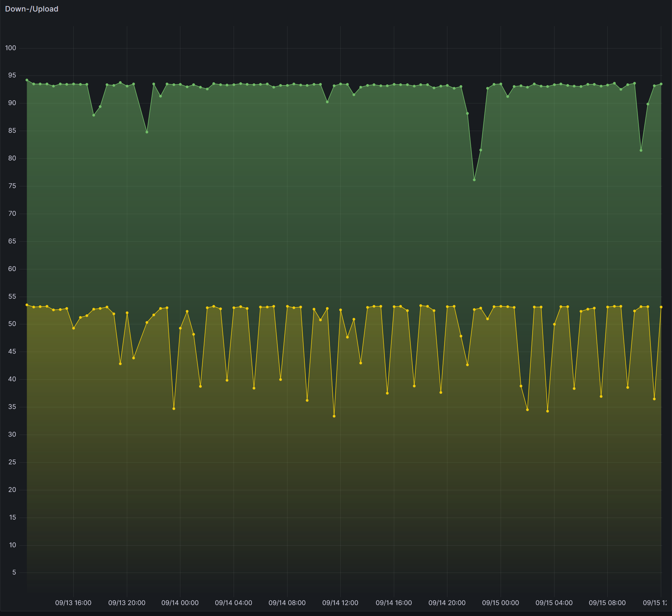The image size is (672, 616).
Task: Select the 5 label on the vertical axis
Action: [x=14, y=573]
